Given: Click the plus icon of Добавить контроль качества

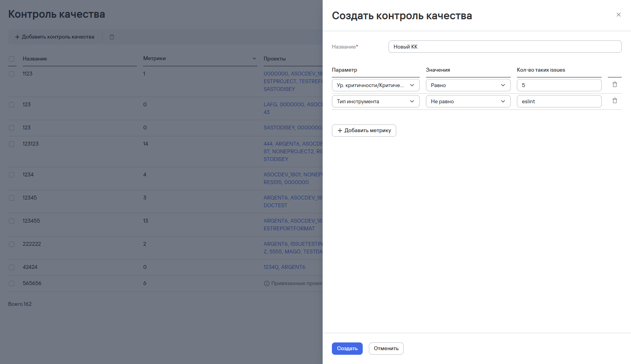Looking at the screenshot, I should point(17,37).
